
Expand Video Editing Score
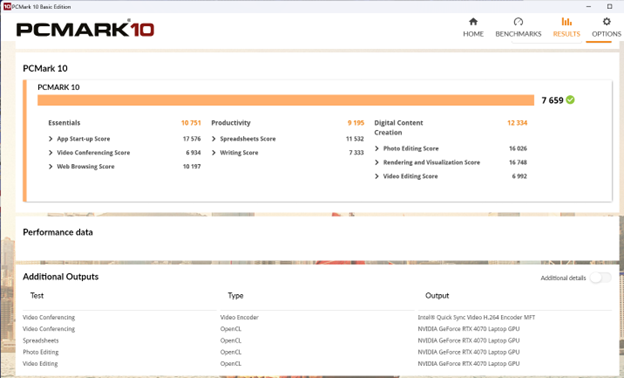[x=377, y=176]
